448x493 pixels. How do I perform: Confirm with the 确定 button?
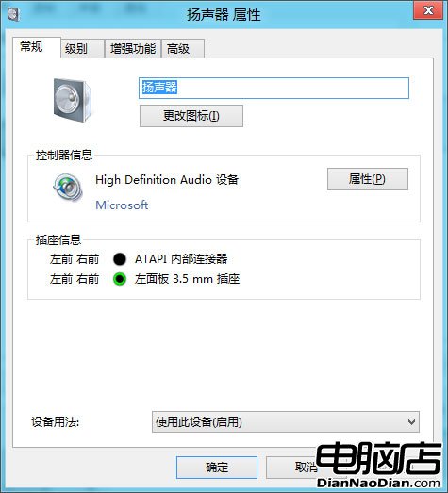point(217,468)
